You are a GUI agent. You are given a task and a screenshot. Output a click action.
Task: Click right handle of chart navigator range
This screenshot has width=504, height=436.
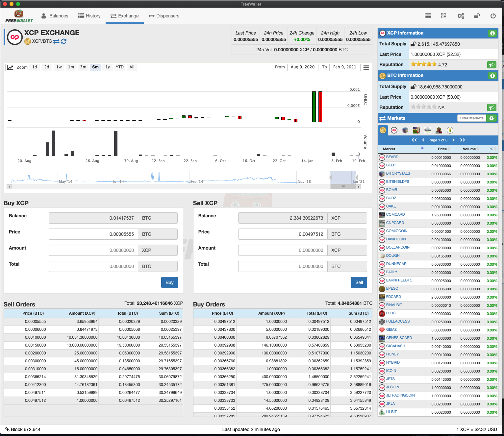coord(356,178)
